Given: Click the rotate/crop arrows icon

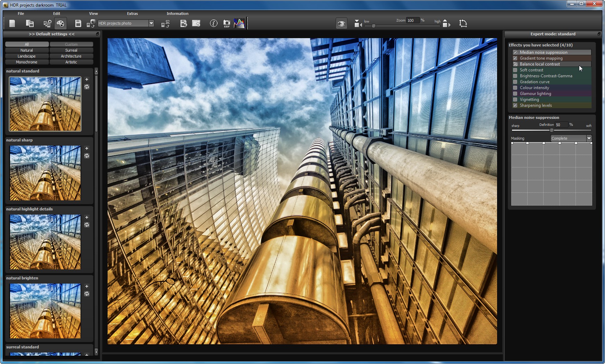Looking at the screenshot, I should [x=463, y=23].
